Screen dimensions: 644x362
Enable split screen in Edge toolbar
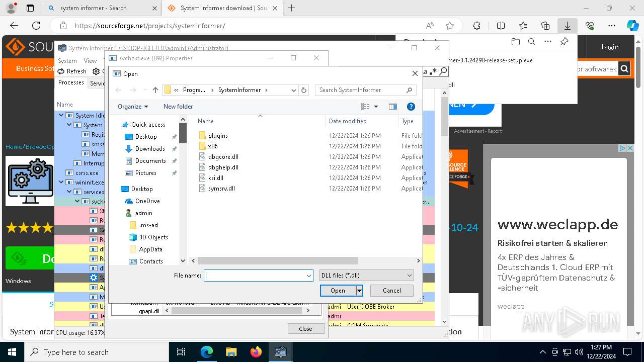tap(501, 26)
